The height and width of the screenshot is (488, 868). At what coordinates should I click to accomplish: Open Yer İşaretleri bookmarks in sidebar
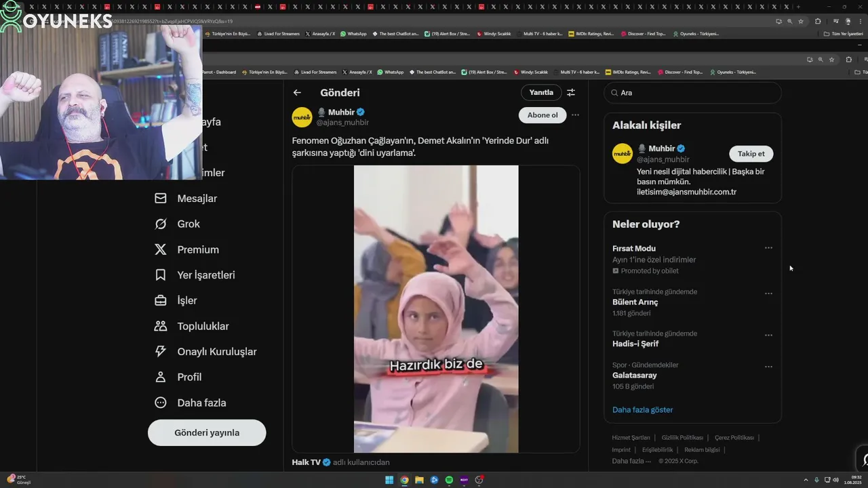(195, 275)
